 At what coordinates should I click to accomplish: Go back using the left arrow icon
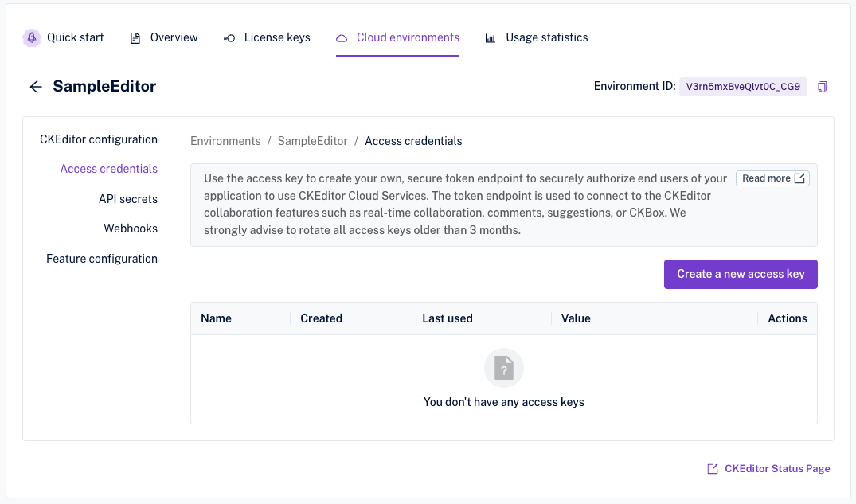point(36,86)
